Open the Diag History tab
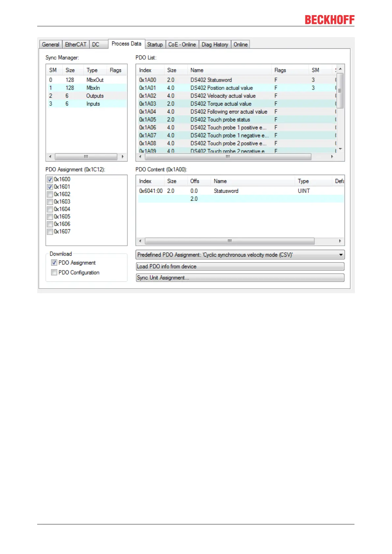Viewport: 392px width, 554px height. tap(215, 44)
